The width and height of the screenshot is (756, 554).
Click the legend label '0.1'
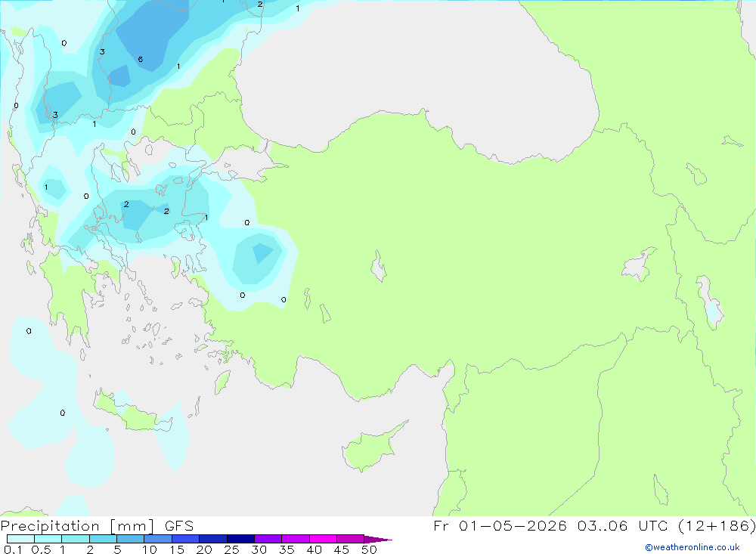point(13,549)
